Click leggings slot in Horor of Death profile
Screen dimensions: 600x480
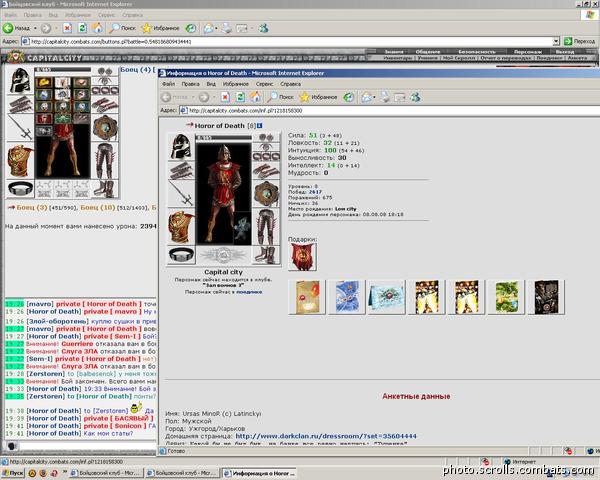coord(266,227)
